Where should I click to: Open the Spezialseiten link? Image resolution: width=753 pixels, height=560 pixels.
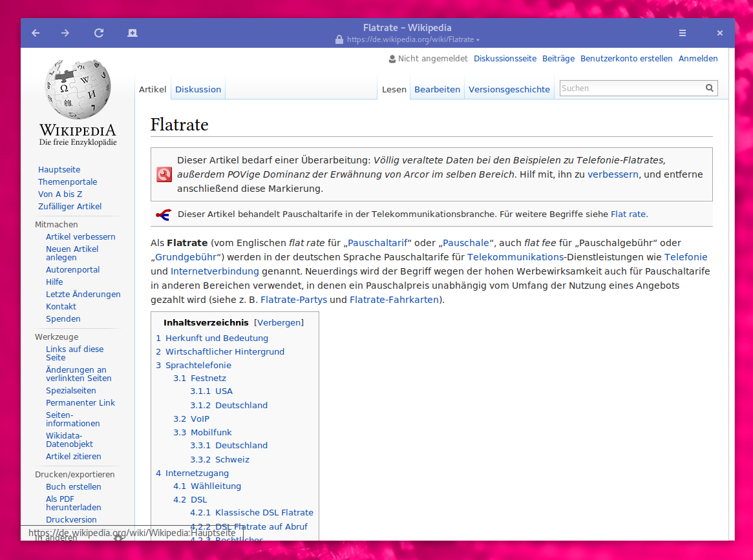click(70, 391)
